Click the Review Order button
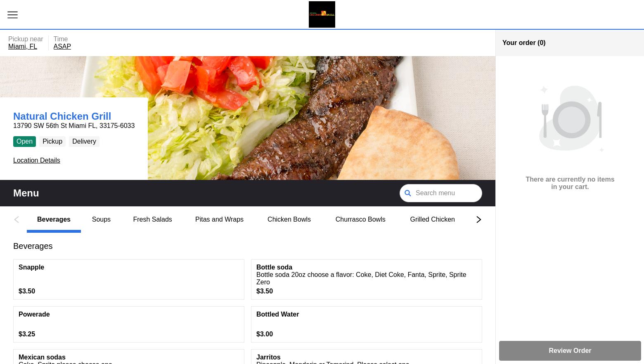 click(570, 351)
